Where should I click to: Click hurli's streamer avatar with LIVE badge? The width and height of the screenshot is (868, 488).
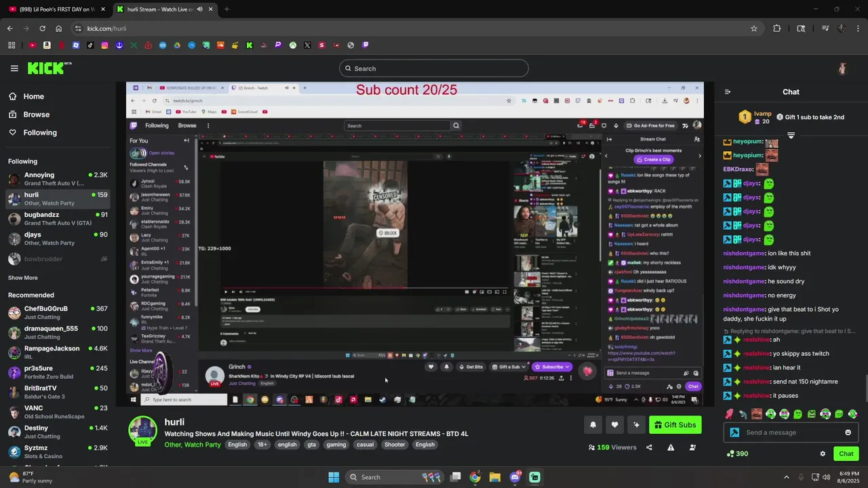pos(143,431)
